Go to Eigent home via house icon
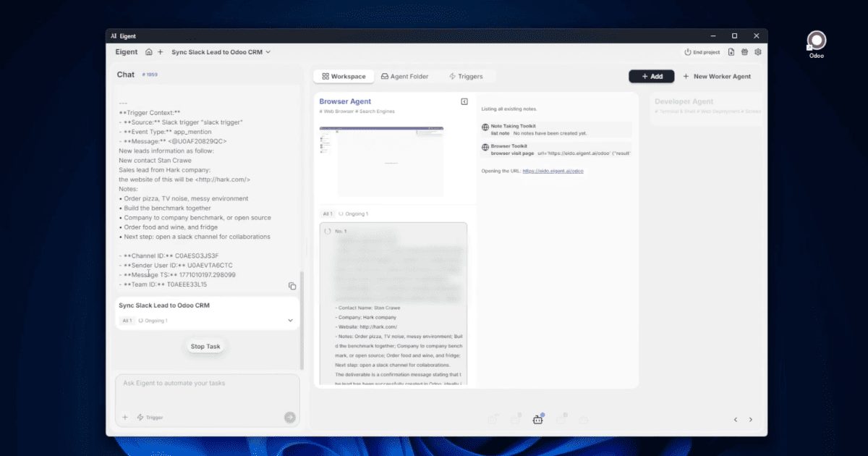The image size is (868, 456). pyautogui.click(x=148, y=52)
